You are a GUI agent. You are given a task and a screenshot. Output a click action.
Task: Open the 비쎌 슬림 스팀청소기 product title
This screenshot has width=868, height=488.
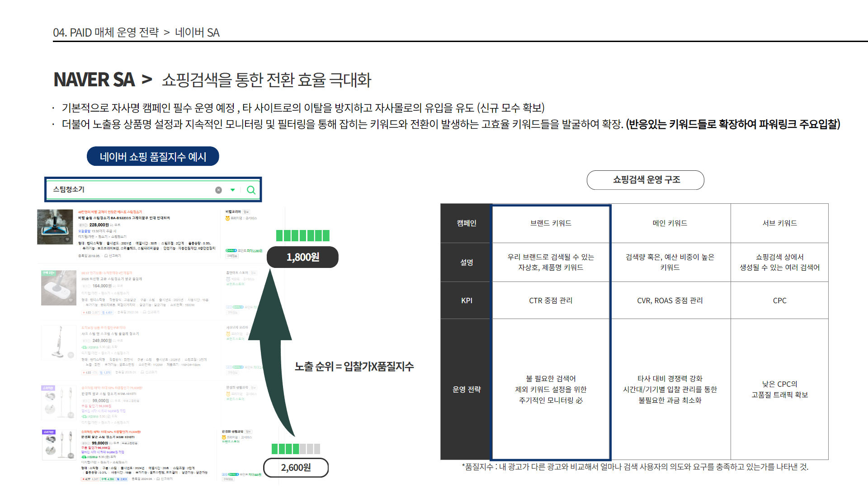(124, 218)
